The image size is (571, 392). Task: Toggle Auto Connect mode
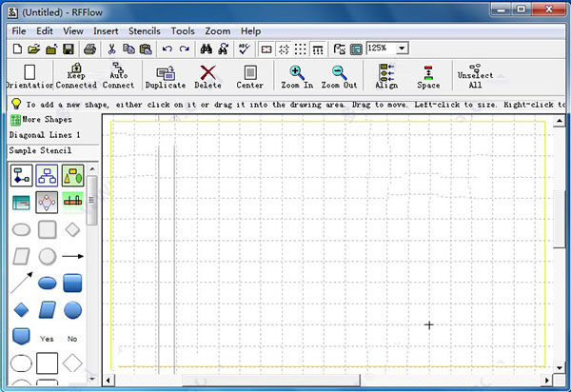click(118, 76)
